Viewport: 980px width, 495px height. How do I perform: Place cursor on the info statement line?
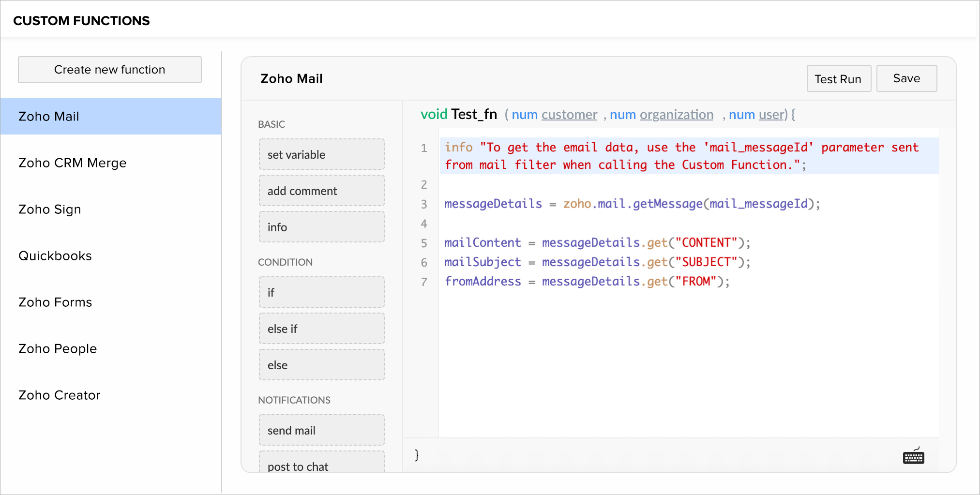[x=689, y=156]
